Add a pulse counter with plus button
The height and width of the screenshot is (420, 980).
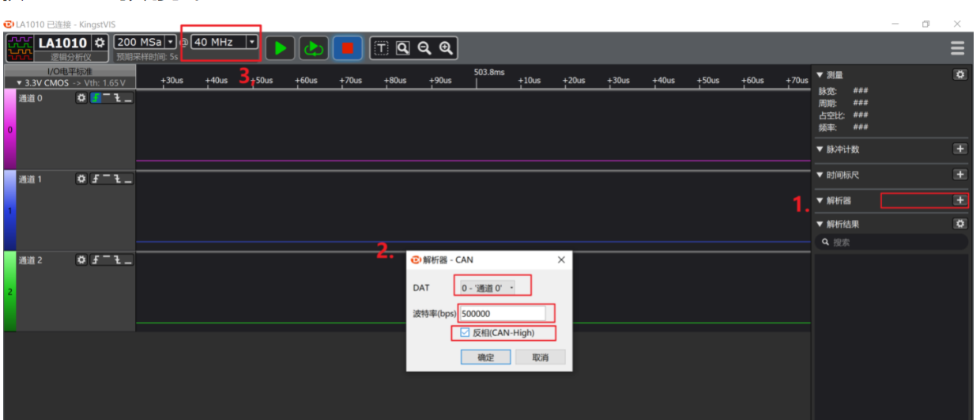coord(960,149)
